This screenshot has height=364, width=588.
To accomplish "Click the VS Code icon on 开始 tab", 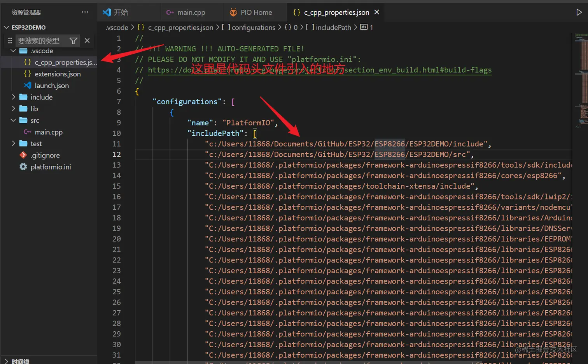I will click(107, 12).
